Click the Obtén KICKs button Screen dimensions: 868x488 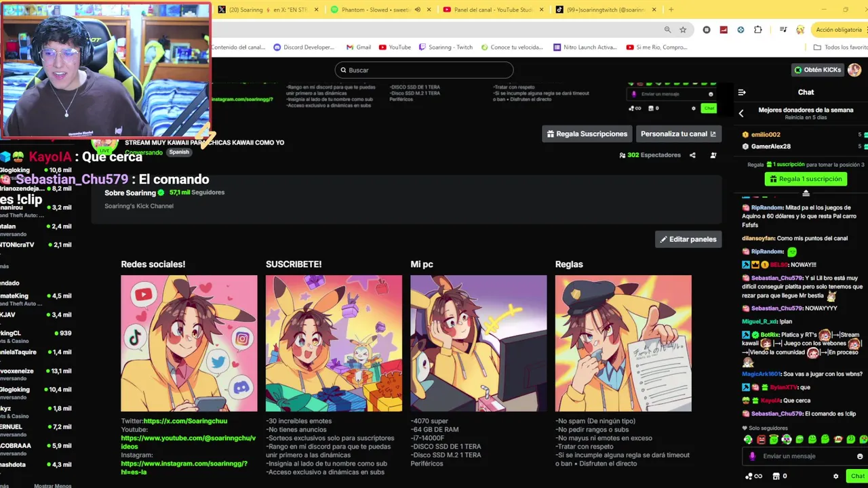coord(818,70)
